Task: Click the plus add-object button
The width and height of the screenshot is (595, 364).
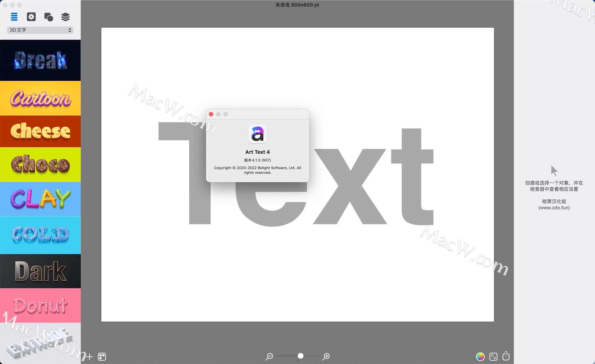Action: tap(90, 357)
